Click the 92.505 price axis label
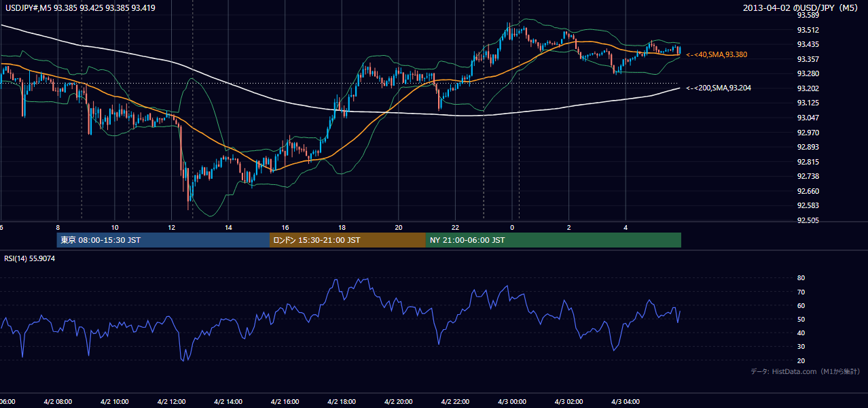 pos(808,220)
